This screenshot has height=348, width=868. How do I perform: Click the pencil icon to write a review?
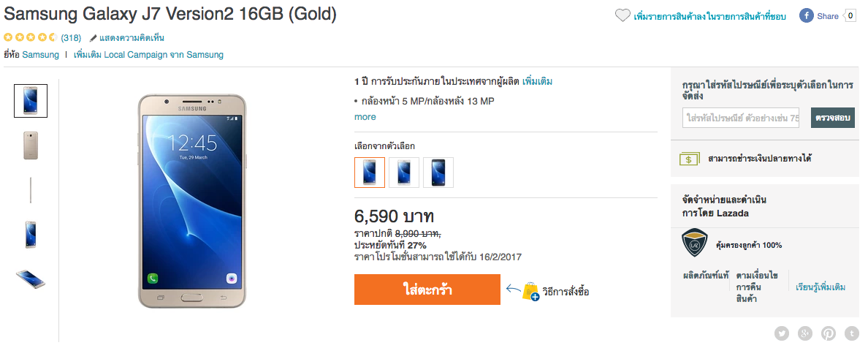[x=94, y=38]
